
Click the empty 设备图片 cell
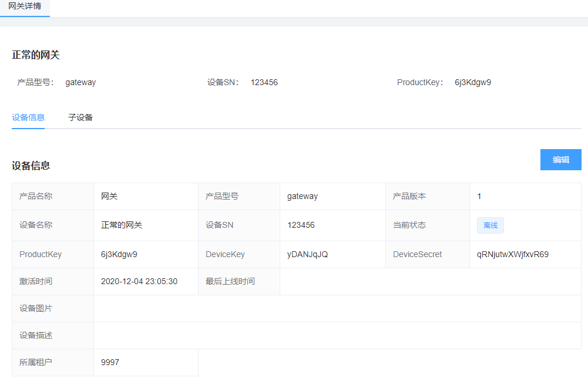(337, 308)
